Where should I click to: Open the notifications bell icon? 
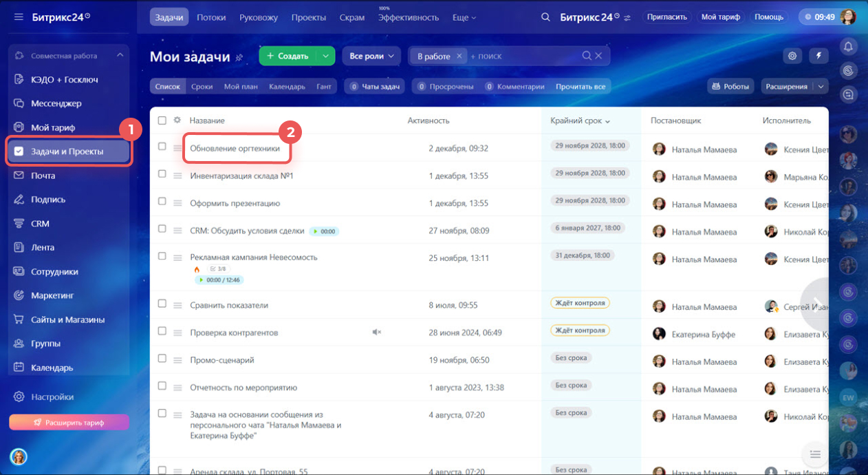pyautogui.click(x=849, y=47)
